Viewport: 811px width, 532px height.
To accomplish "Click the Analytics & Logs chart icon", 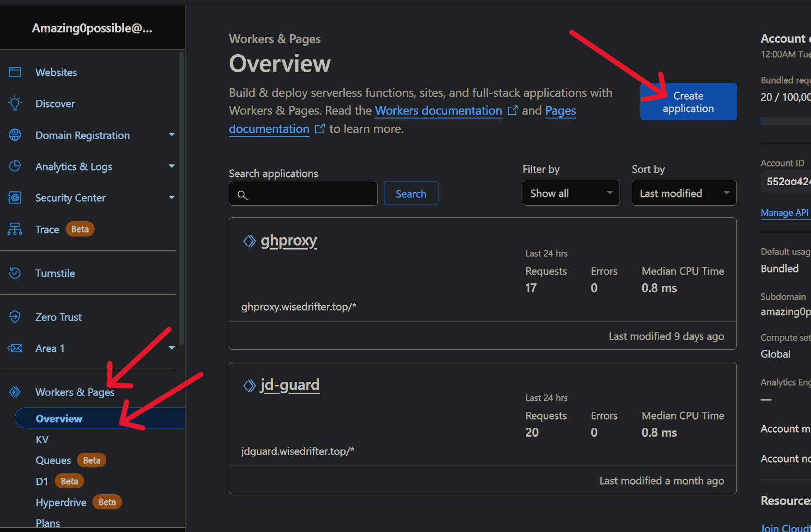I will (x=15, y=166).
